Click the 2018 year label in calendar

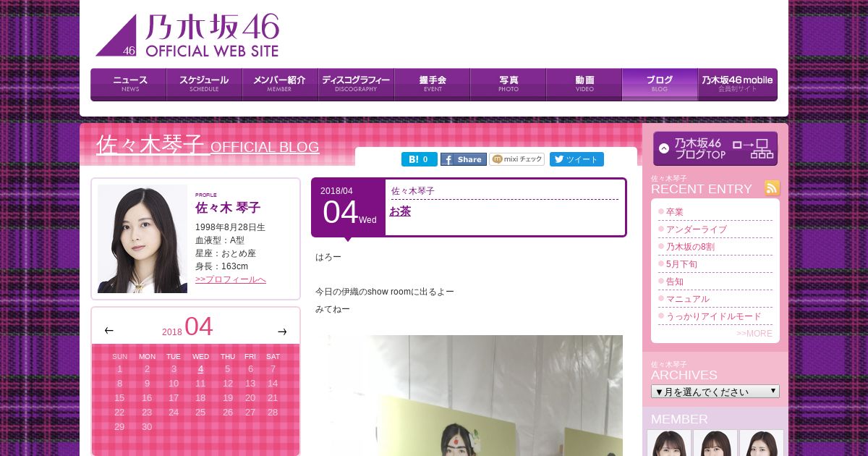click(x=172, y=332)
